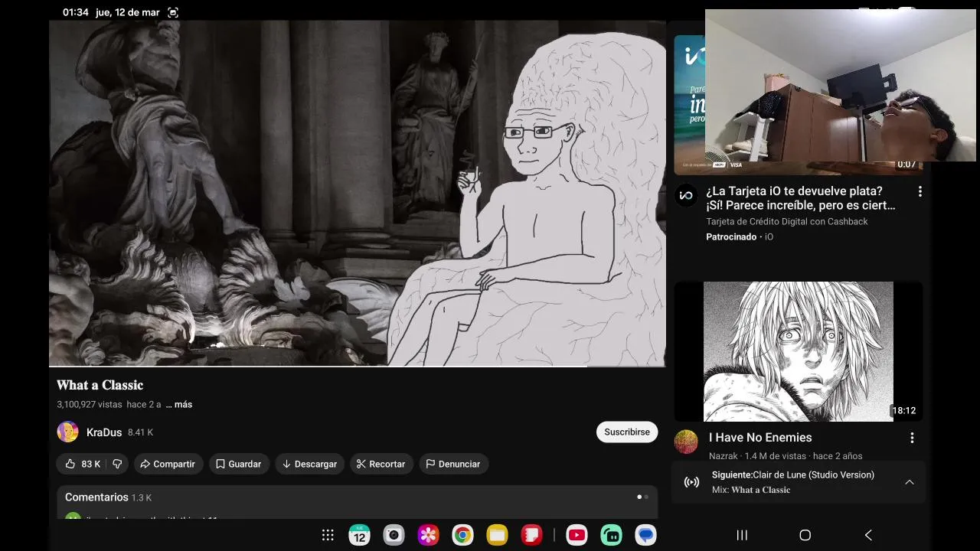The height and width of the screenshot is (551, 980).
Task: Open the blue Messages app icon
Action: [645, 535]
